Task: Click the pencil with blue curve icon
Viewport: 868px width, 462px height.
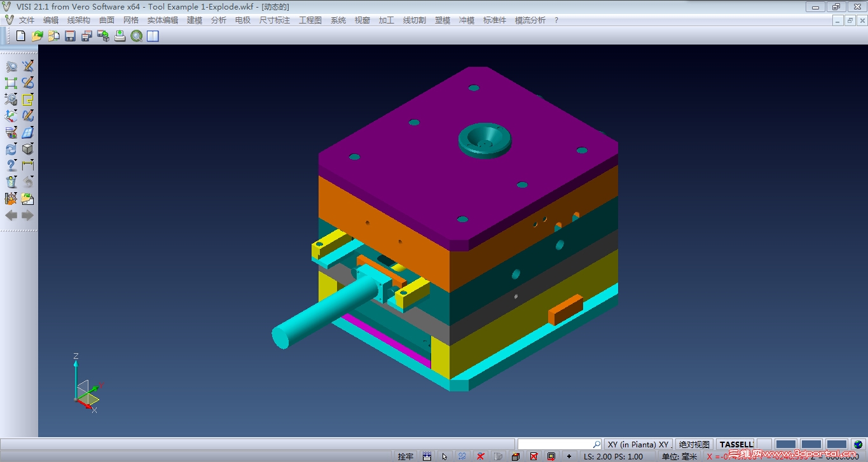Action: click(28, 83)
